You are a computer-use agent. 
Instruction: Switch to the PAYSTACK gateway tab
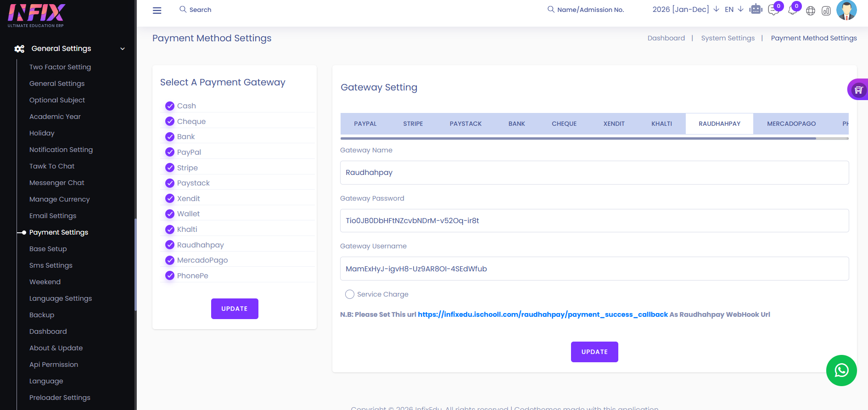click(466, 124)
